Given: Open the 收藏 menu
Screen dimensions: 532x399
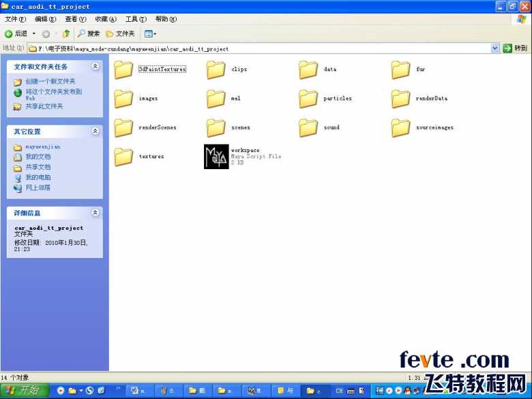Looking at the screenshot, I should pyautogui.click(x=106, y=19).
